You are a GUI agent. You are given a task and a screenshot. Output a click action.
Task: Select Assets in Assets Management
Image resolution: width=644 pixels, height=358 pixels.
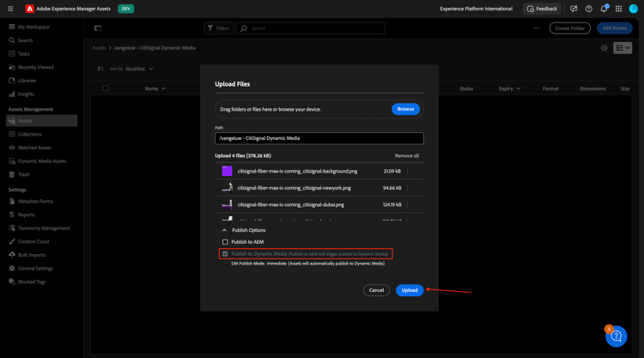(41, 121)
